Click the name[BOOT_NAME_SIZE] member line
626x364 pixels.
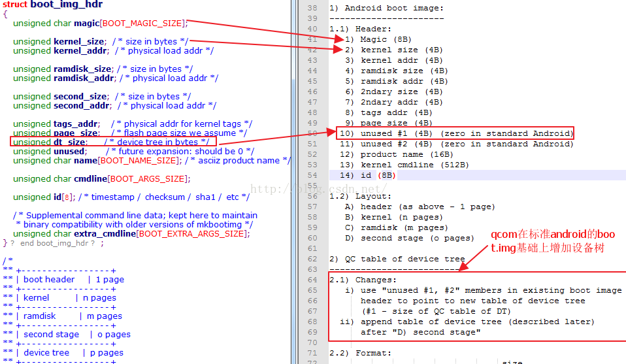pos(152,161)
